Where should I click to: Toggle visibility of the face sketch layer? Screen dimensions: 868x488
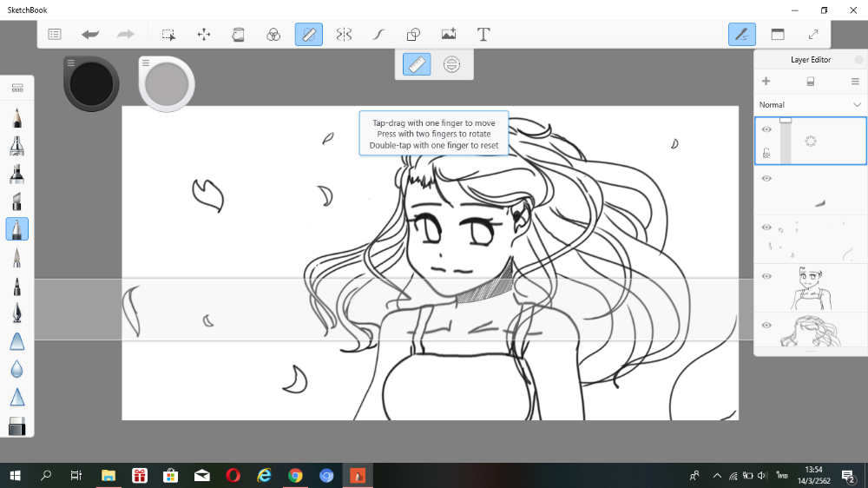click(766, 276)
